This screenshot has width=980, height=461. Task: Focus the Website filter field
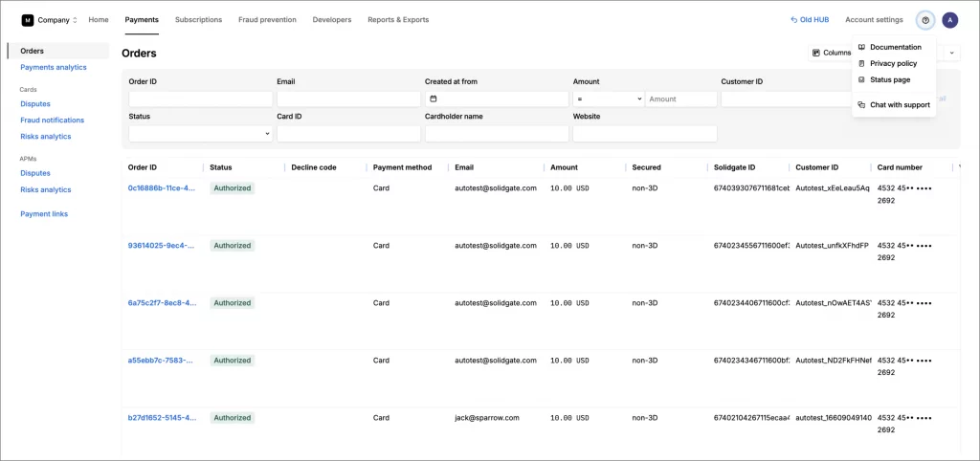[x=645, y=134]
